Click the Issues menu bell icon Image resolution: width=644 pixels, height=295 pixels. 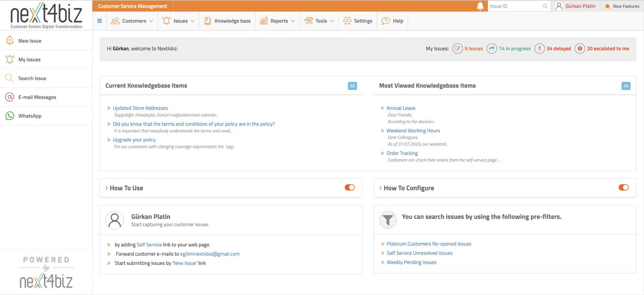[x=166, y=21]
